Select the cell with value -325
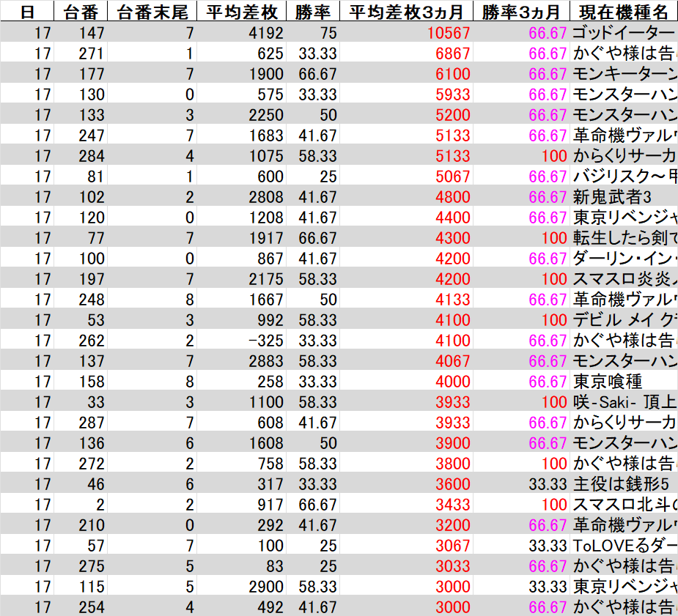This screenshot has width=678, height=616. (241, 341)
